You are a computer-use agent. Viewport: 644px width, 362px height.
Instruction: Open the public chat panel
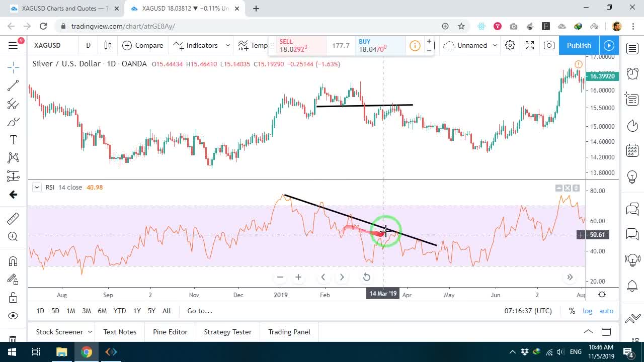[x=632, y=209]
